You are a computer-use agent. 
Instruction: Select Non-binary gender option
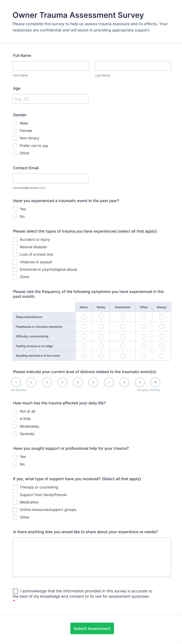[x=15, y=138]
